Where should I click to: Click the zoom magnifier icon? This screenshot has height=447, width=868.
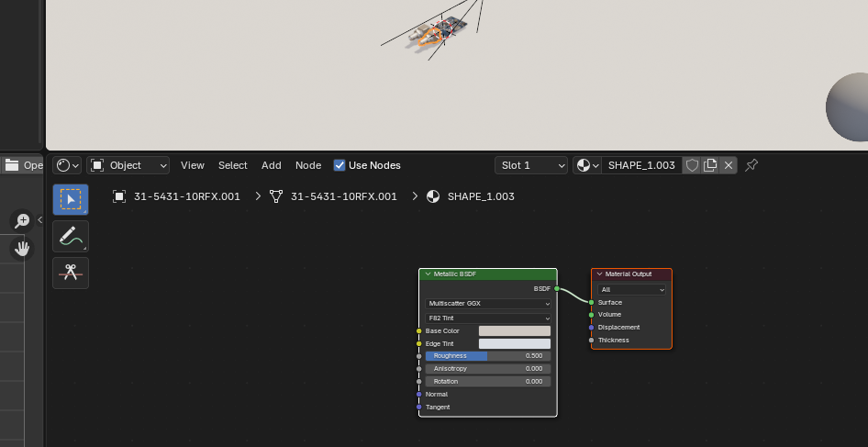coord(22,220)
